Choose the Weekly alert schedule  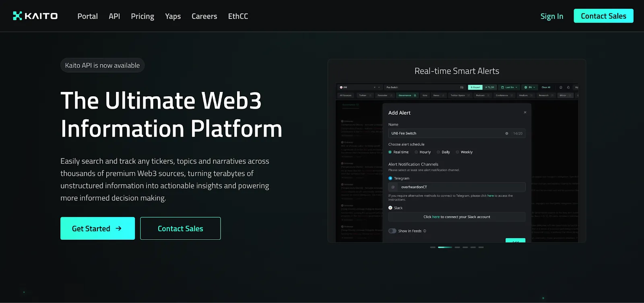464,152
